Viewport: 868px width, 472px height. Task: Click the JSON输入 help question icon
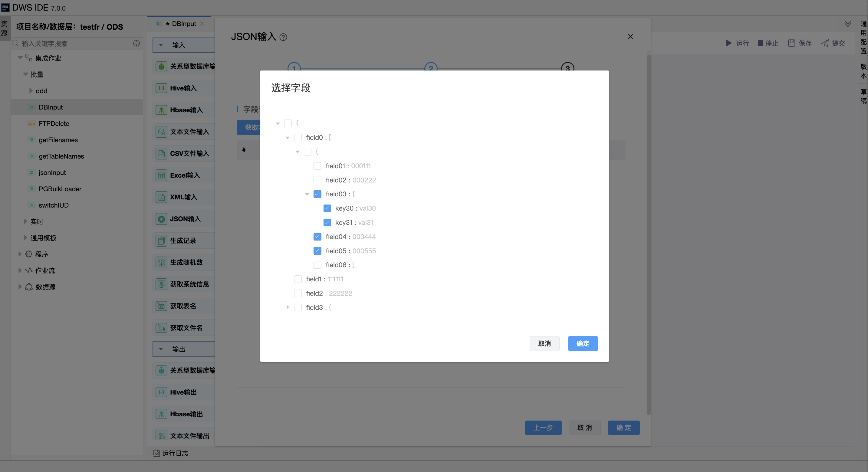(283, 38)
